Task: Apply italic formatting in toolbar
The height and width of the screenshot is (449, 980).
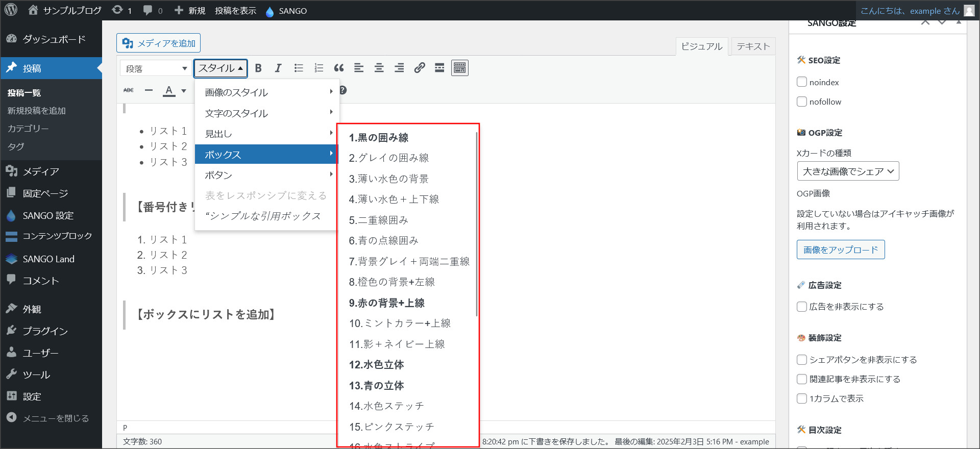Action: tap(278, 68)
